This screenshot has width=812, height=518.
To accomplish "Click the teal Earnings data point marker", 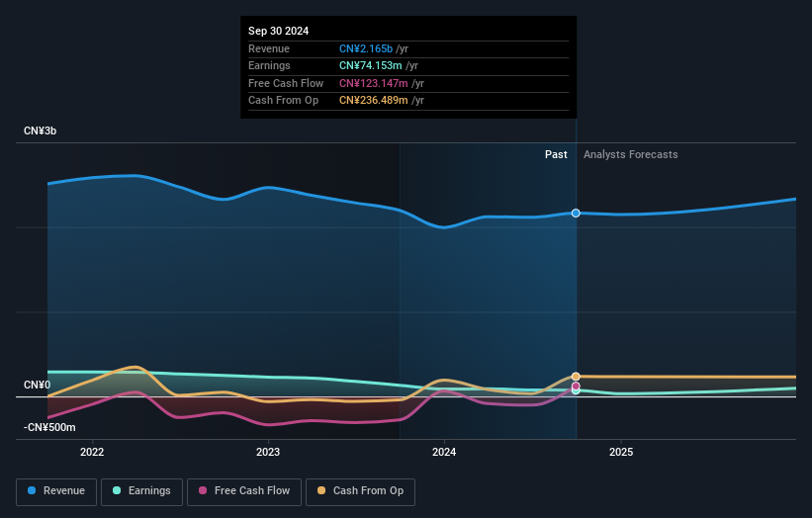I will pos(576,391).
